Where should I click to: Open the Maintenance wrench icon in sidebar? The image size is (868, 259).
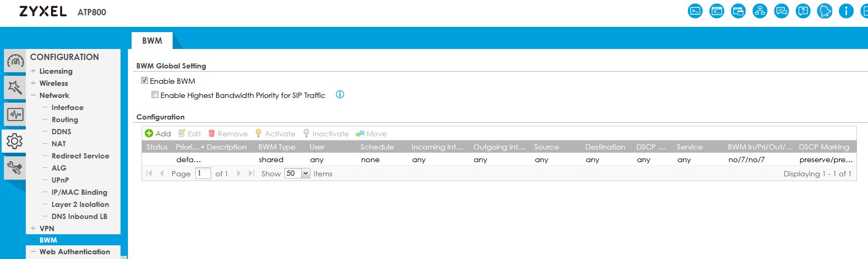pos(15,168)
